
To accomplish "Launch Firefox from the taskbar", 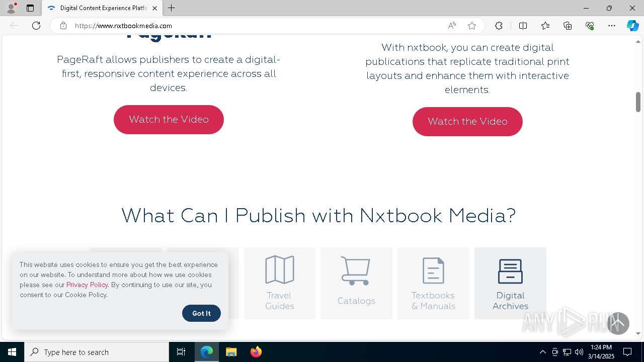I will tap(256, 352).
